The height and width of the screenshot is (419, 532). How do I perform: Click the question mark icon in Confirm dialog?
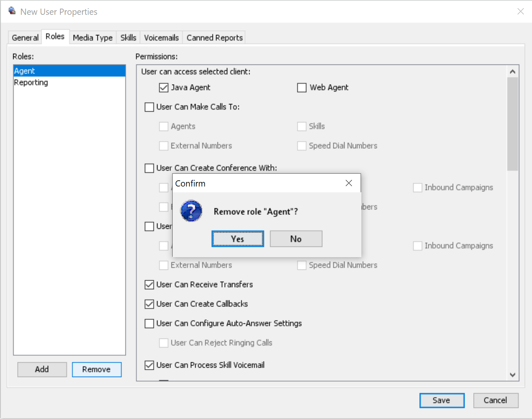[191, 211]
